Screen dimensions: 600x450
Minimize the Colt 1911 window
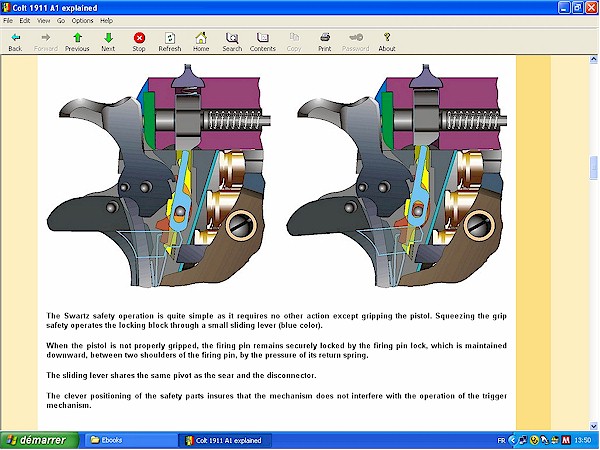[564, 8]
